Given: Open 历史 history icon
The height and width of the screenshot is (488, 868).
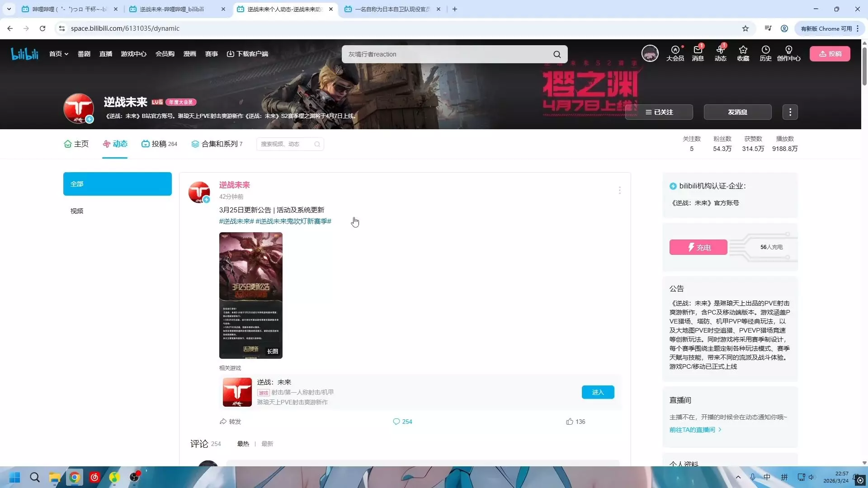Looking at the screenshot, I should click(766, 53).
